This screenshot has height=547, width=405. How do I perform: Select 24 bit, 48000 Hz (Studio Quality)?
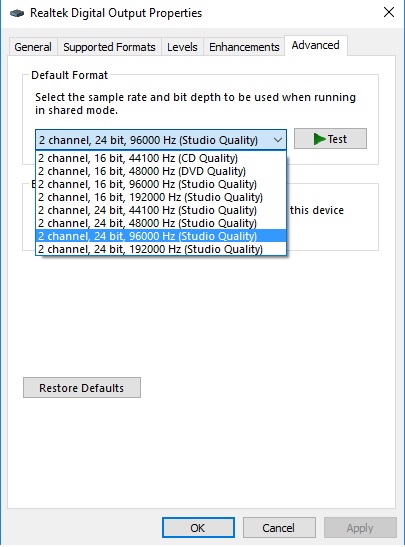[x=161, y=223]
